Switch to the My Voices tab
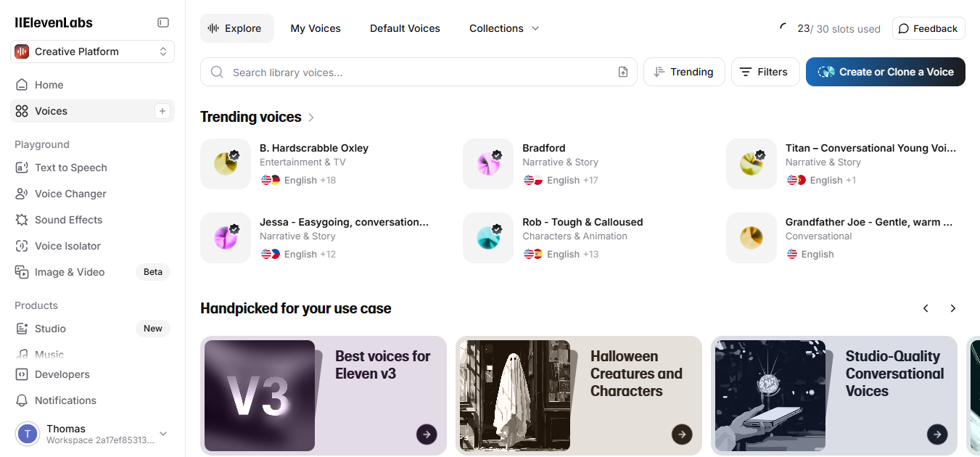Image resolution: width=980 pixels, height=457 pixels. click(x=316, y=28)
